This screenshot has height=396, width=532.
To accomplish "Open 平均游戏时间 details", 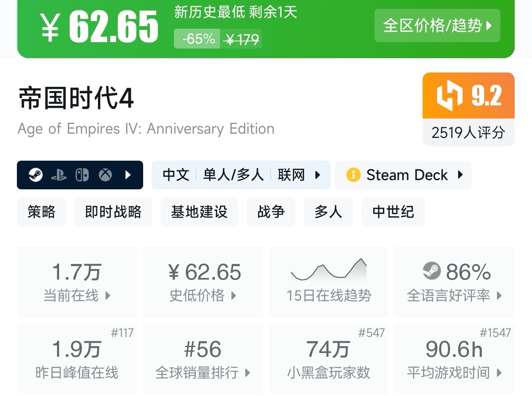I will pyautogui.click(x=454, y=358).
